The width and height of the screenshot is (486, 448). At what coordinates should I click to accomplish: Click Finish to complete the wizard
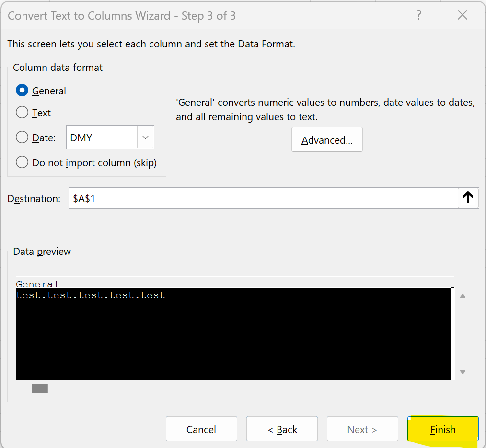point(442,429)
